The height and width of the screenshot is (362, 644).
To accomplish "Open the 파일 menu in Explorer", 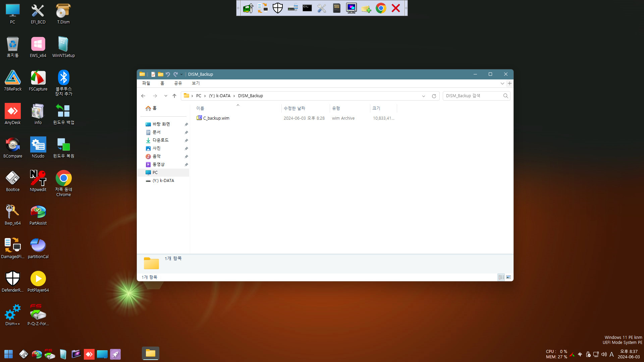I will 146,83.
